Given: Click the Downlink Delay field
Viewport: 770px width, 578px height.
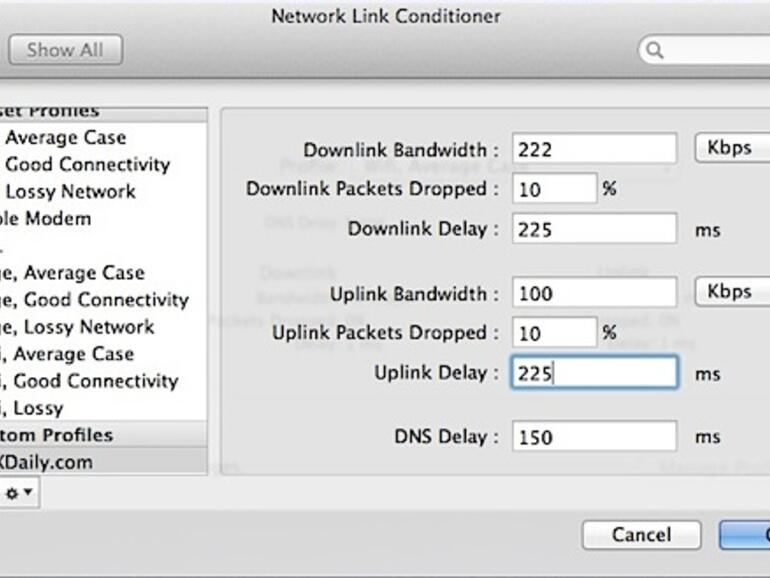Looking at the screenshot, I should [x=594, y=229].
